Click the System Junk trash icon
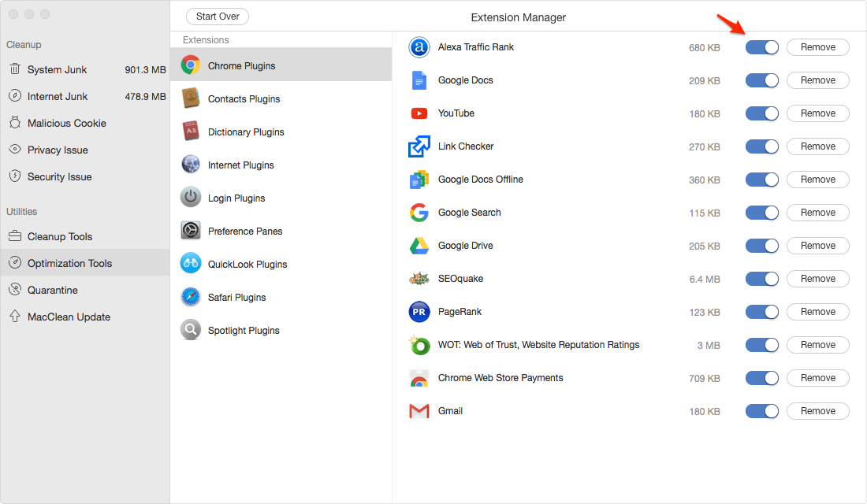Screen dimensions: 867x504 pyautogui.click(x=15, y=69)
